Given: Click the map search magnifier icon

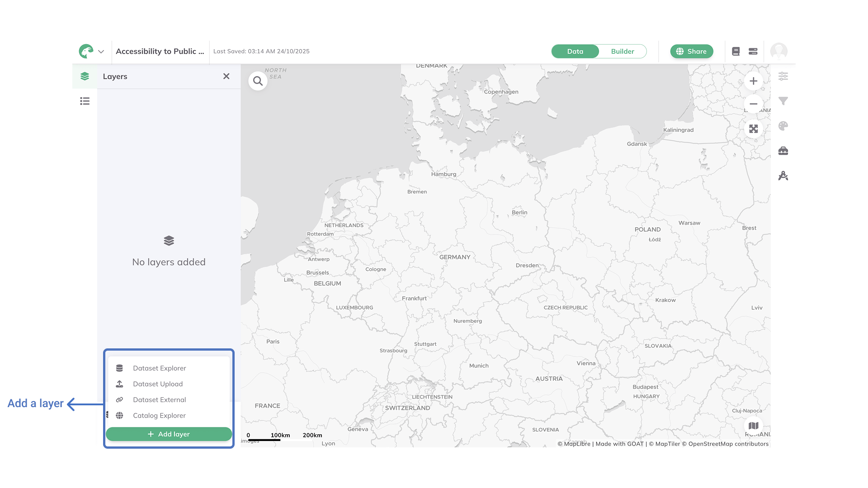Looking at the screenshot, I should (x=258, y=81).
